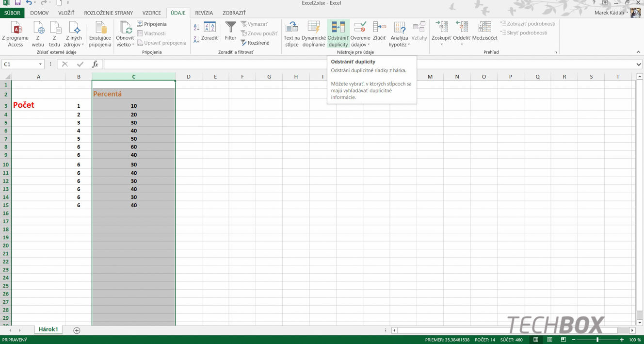Open Pripojenia connections button
This screenshot has width=644, height=344.
152,24
